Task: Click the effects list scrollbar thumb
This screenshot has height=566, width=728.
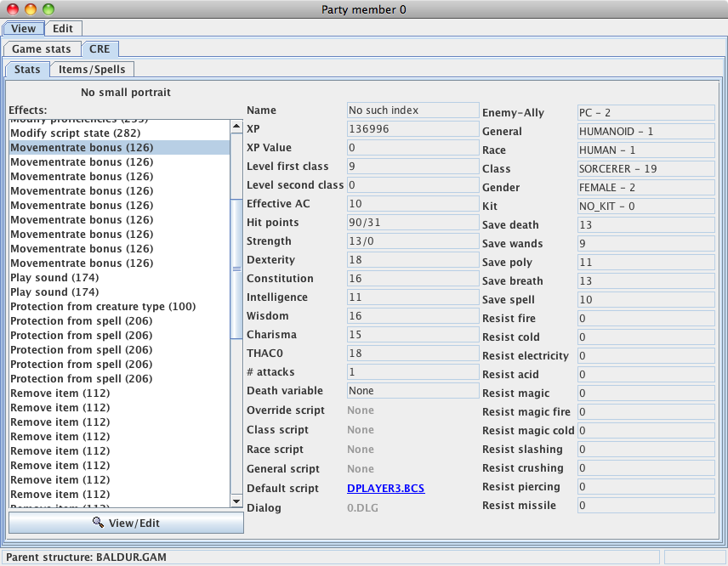Action: point(237,268)
